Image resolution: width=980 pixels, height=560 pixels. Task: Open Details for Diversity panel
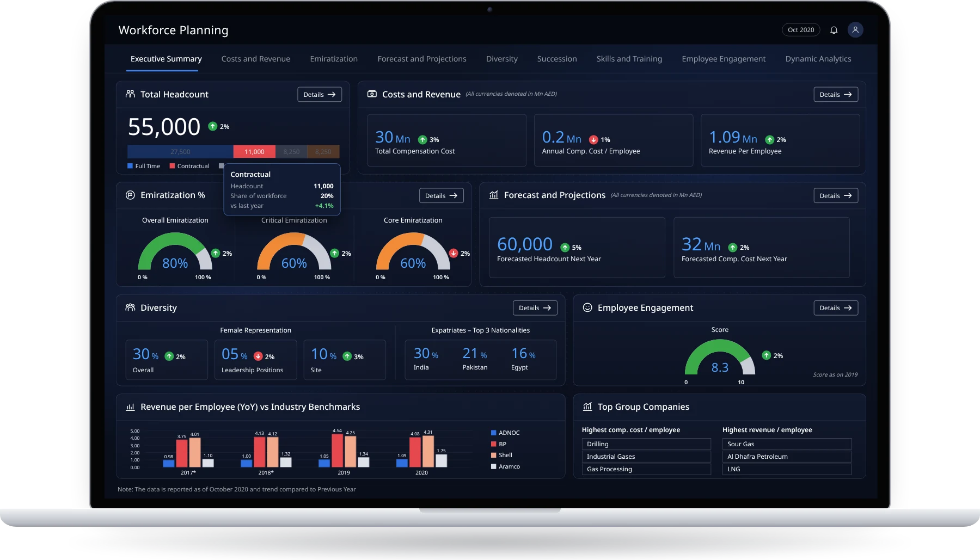coord(535,308)
